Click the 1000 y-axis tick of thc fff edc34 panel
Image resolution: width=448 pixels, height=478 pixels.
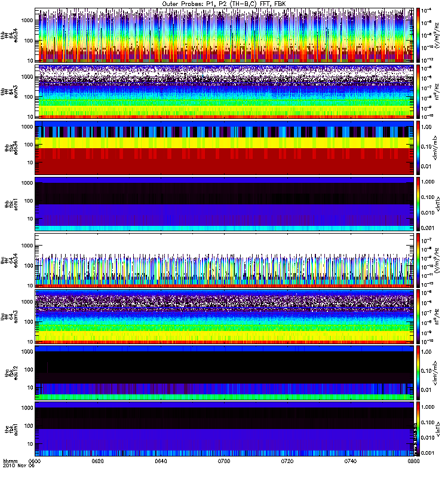[27, 246]
